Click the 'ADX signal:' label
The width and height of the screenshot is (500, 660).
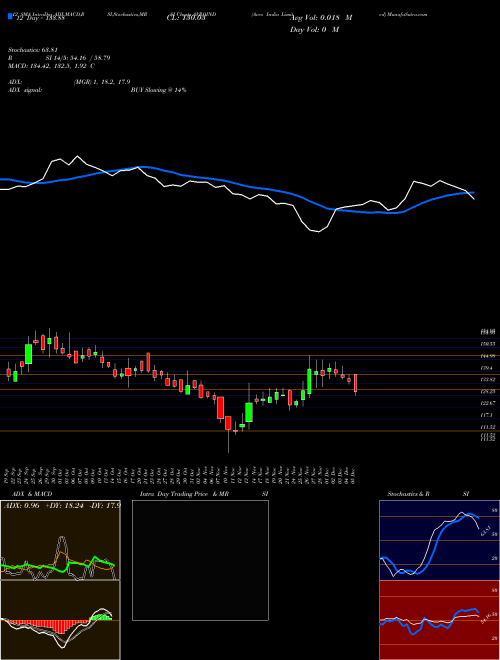[25, 90]
